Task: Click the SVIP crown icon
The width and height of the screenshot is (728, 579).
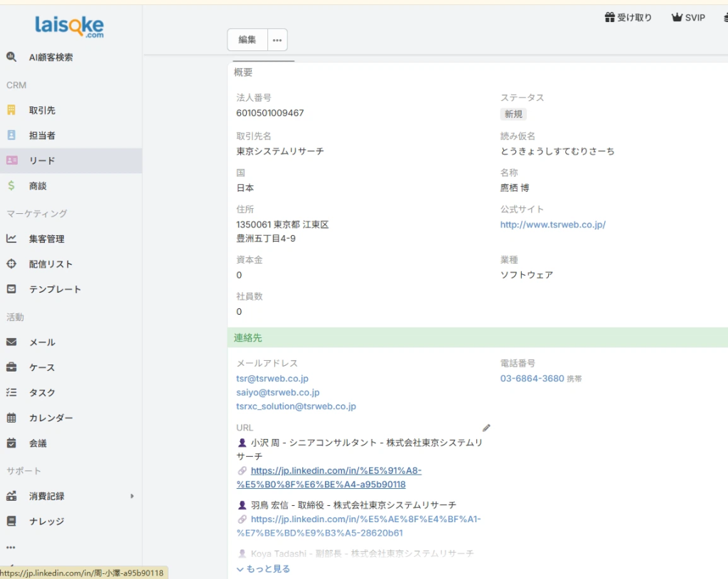Action: [x=677, y=18]
